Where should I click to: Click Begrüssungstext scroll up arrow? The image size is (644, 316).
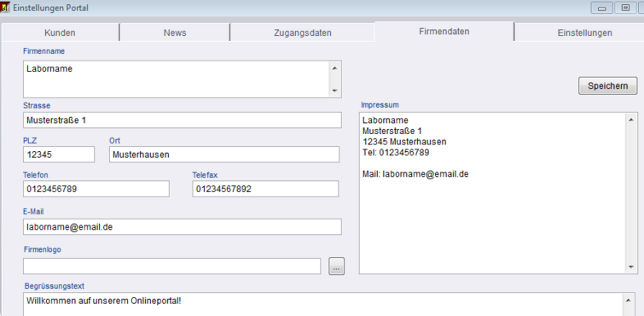click(x=628, y=300)
